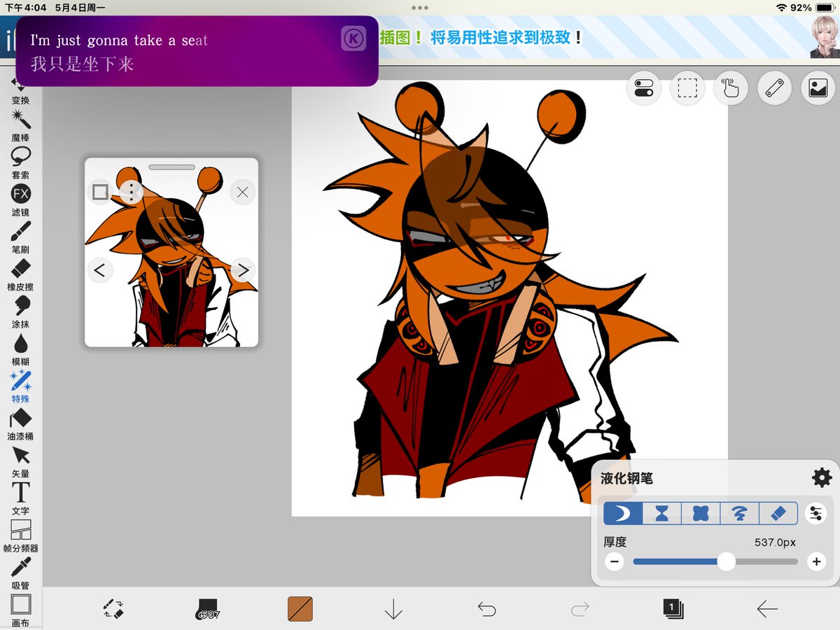Select the Special (特殊) tool
Viewport: 840px width, 630px height.
pyautogui.click(x=20, y=386)
